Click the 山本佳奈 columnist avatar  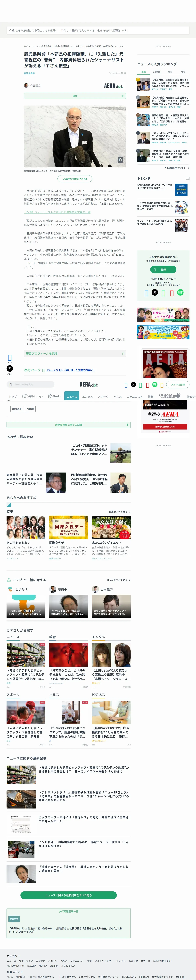(x=96, y=589)
